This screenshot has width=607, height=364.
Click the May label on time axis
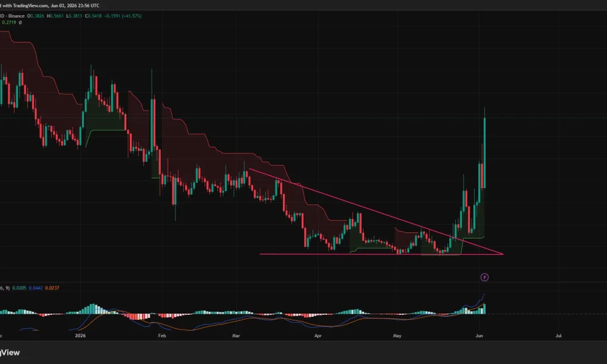pos(397,335)
